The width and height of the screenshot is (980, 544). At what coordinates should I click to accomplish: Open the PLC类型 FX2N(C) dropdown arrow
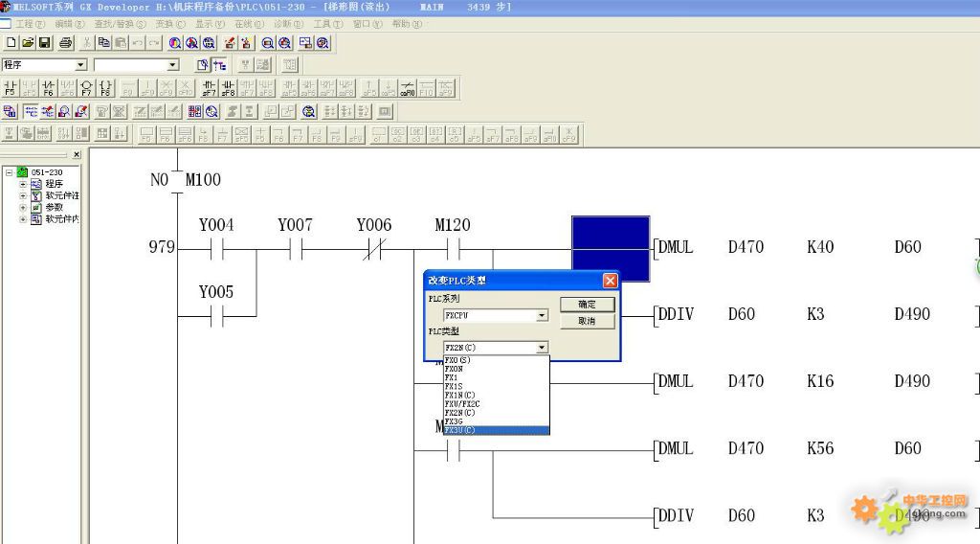[542, 347]
